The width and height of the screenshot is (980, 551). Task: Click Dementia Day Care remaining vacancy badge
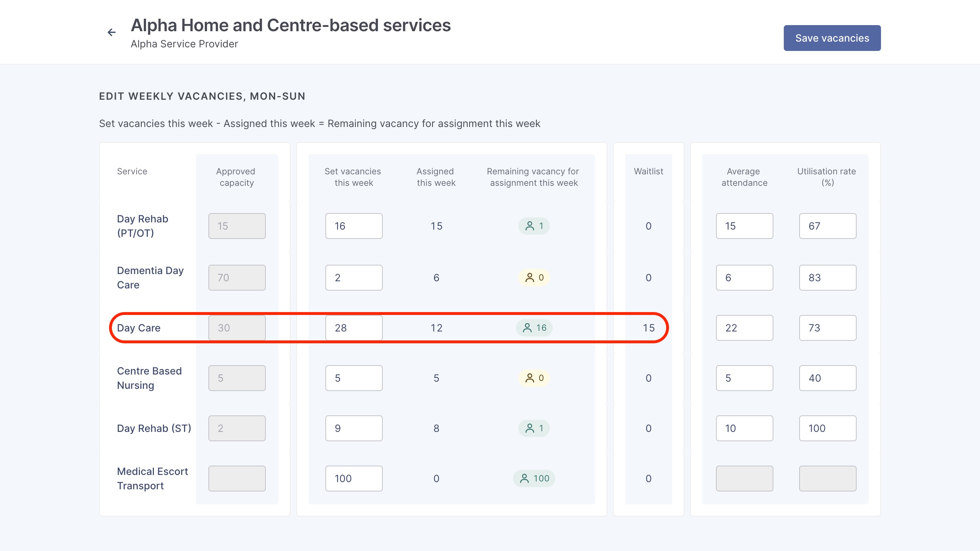(534, 277)
